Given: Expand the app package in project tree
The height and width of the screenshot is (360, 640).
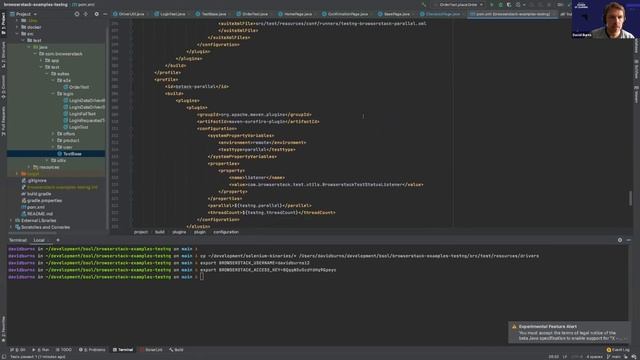Looking at the screenshot, I should 41,60.
